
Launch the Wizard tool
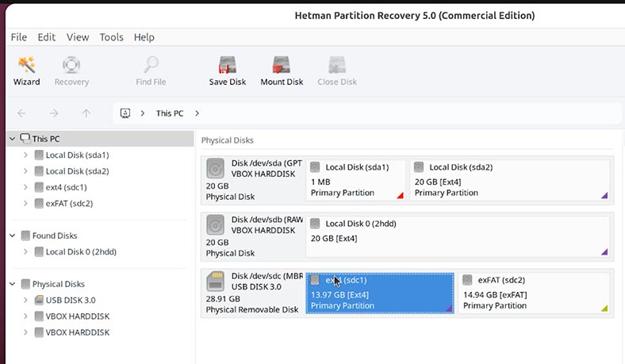(x=27, y=71)
